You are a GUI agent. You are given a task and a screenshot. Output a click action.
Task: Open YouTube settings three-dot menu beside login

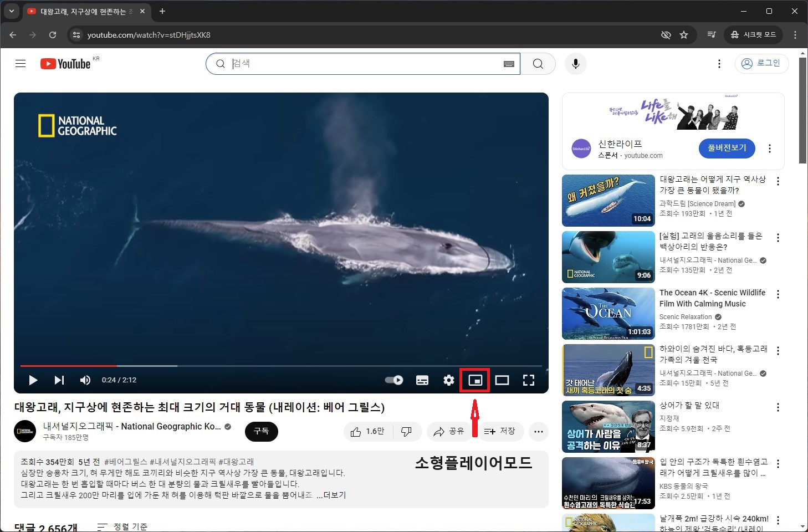[x=719, y=64]
